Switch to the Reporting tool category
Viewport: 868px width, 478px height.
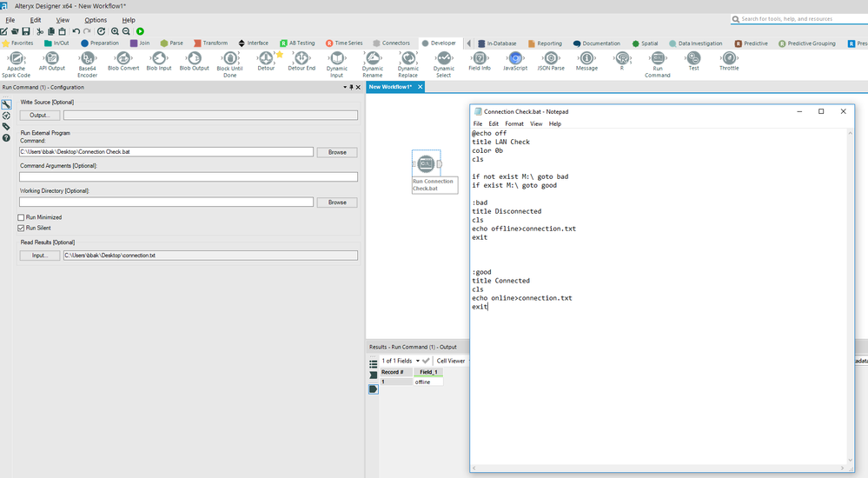[x=545, y=43]
